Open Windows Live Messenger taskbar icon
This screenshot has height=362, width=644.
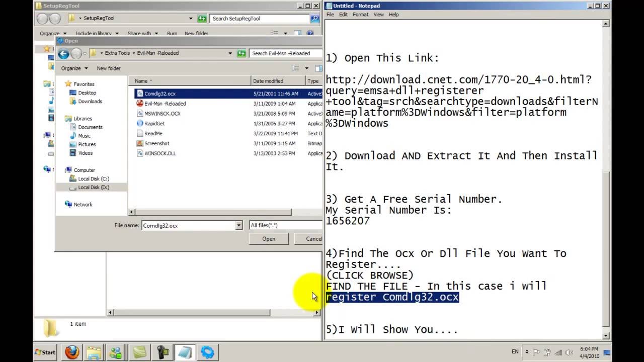pos(116,352)
